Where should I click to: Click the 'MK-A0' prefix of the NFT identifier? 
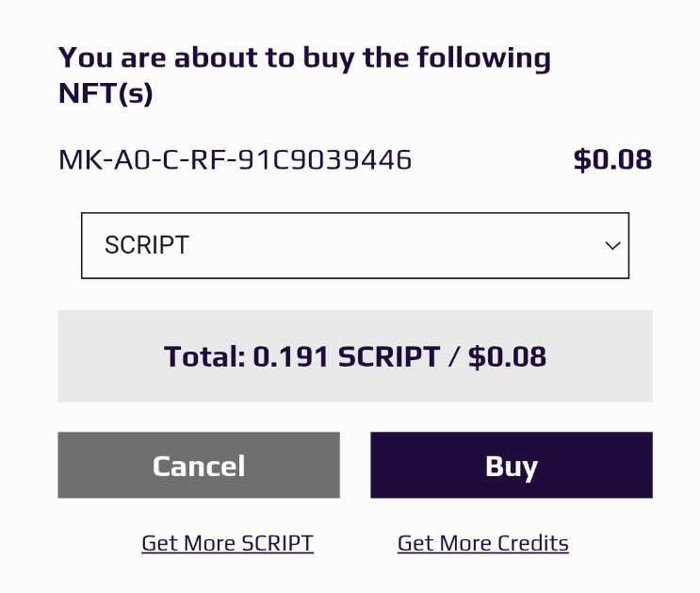(x=104, y=159)
